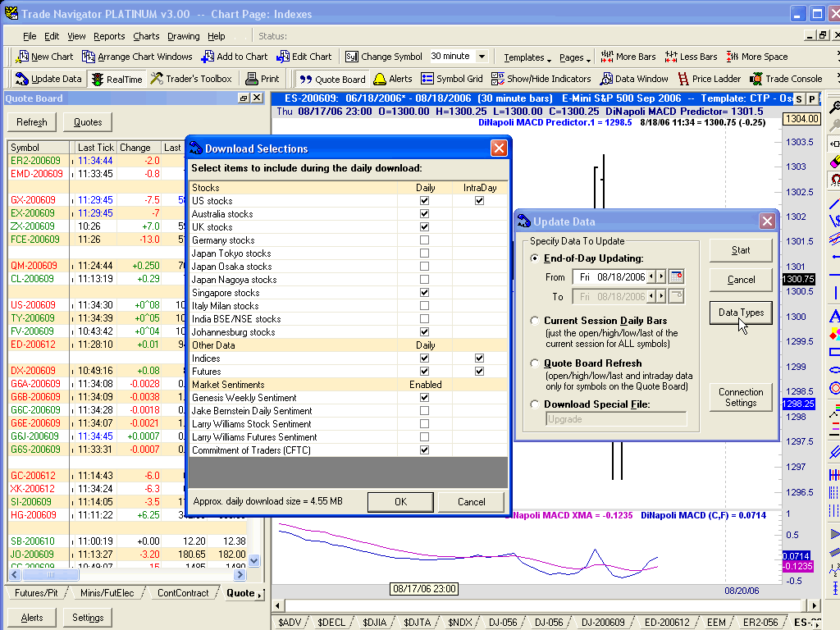840x630 pixels.
Task: Open the Trade Console
Action: pyautogui.click(x=786, y=79)
